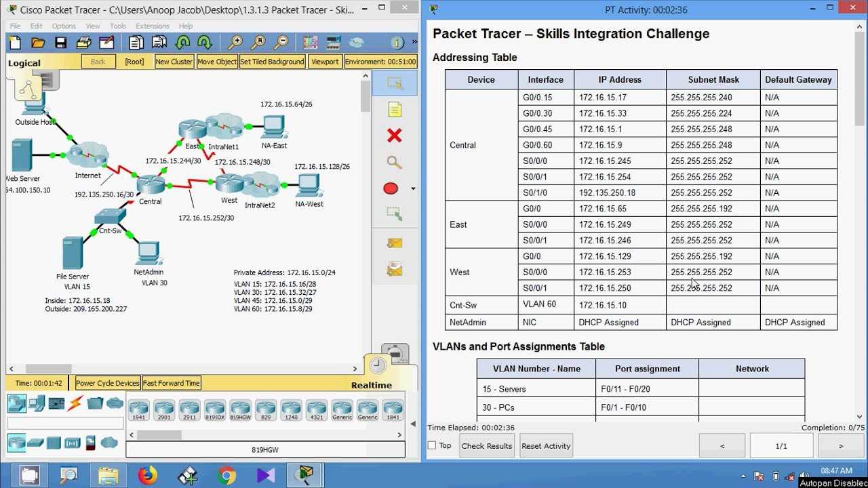Screen dimensions: 868x488
Task: Click the Paste icon in toolbar
Action: 159,43
